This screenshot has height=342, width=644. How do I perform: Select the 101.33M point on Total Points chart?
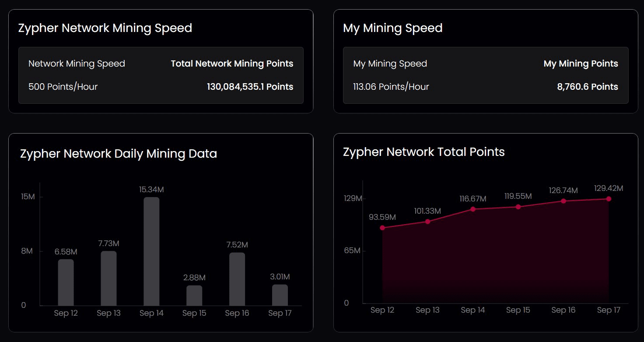coord(427,222)
